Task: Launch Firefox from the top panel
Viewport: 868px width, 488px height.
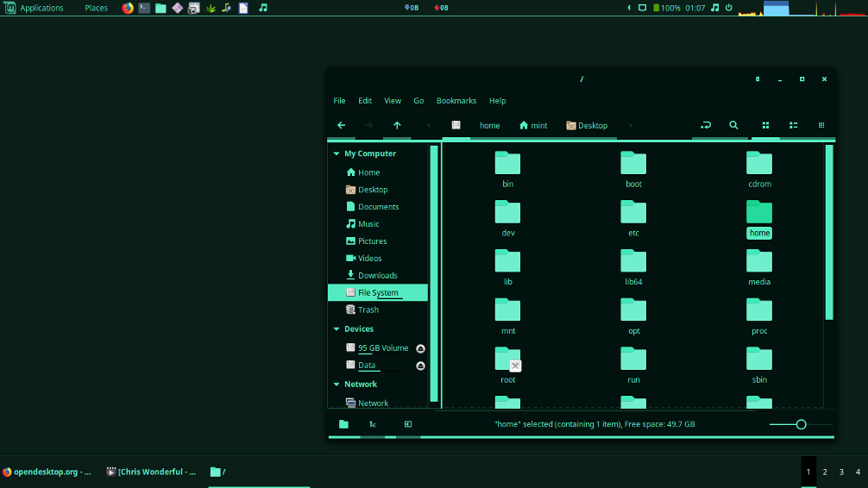Action: [x=128, y=8]
